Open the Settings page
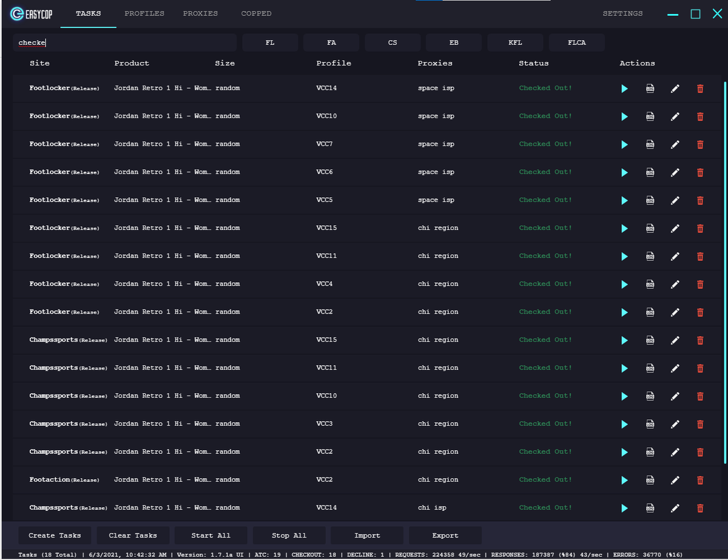Image resolution: width=728 pixels, height=560 pixels. pyautogui.click(x=622, y=13)
